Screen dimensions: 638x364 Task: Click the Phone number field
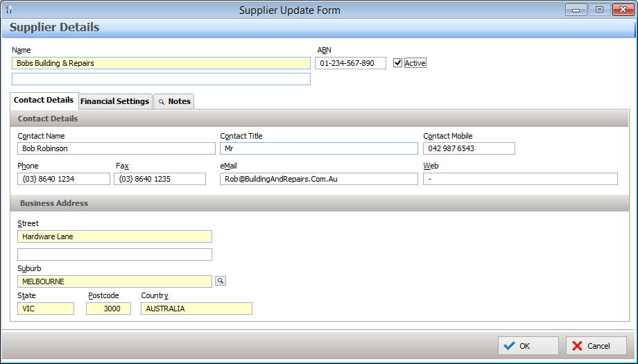64,179
